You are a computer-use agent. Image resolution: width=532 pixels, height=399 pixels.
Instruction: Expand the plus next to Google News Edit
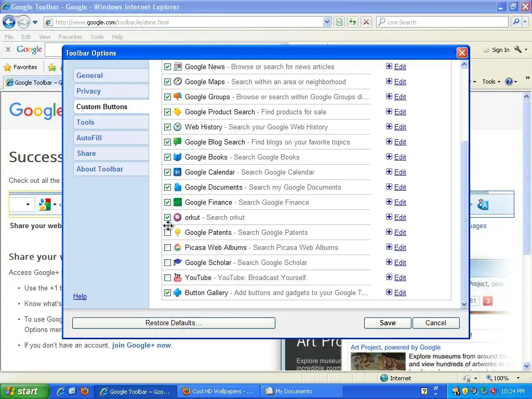tap(389, 66)
